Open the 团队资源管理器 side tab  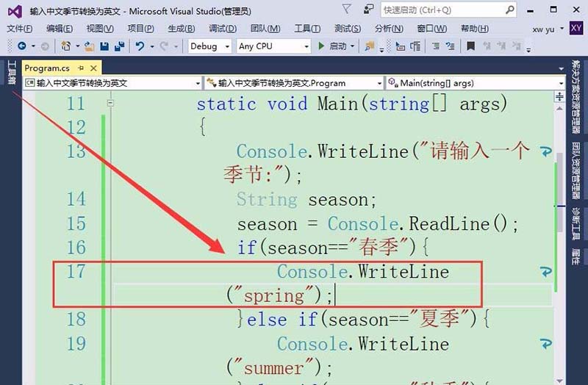576,170
